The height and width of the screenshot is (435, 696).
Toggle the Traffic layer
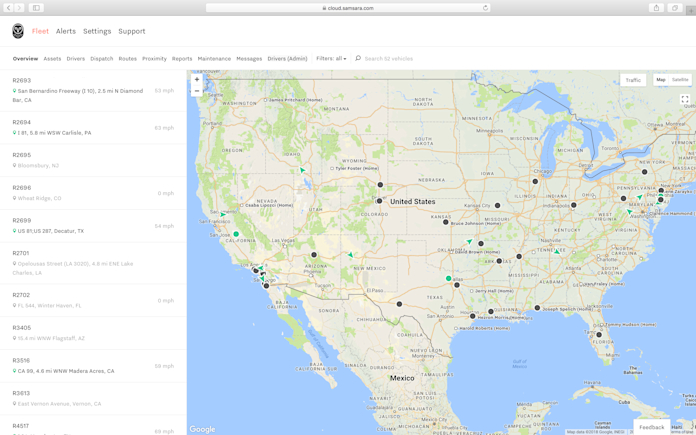[633, 80]
